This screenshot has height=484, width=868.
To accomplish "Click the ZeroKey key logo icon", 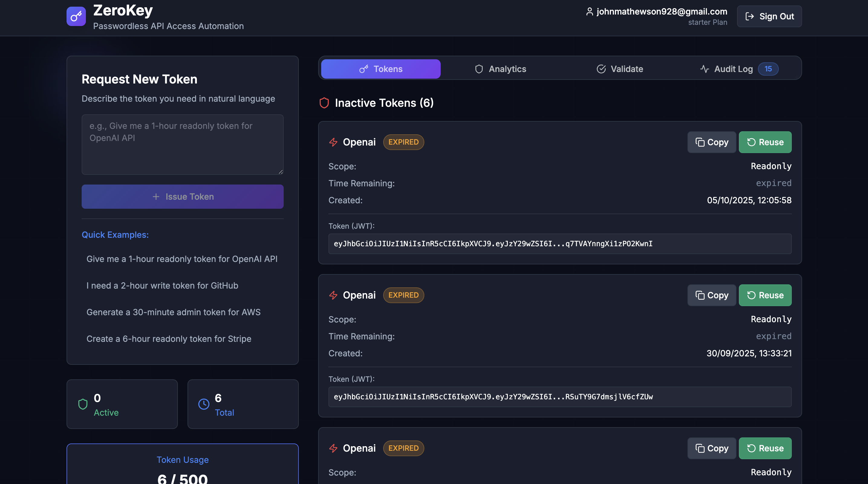I will pos(76,16).
